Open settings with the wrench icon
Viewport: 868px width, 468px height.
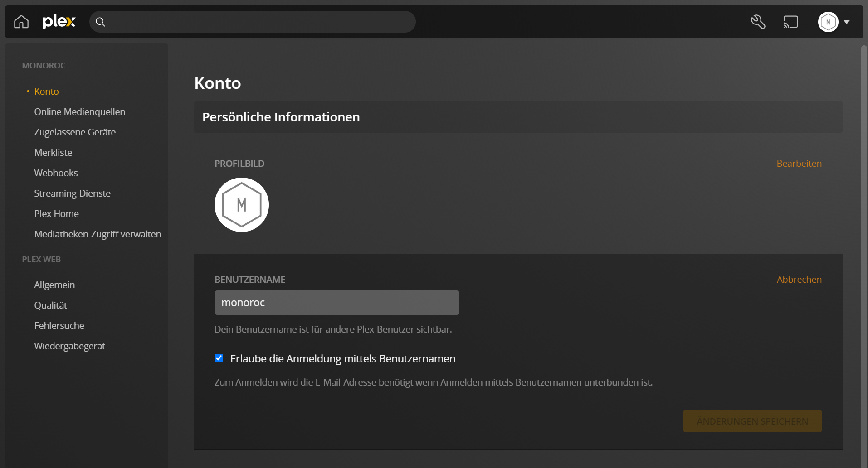(x=758, y=22)
